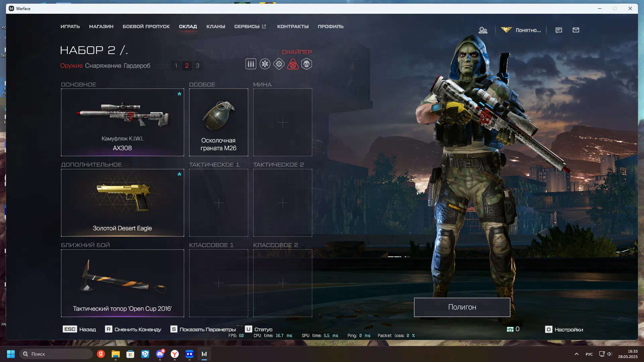Image resolution: width=644 pixels, height=362 pixels.
Task: Click the Полигон button
Action: 462,307
